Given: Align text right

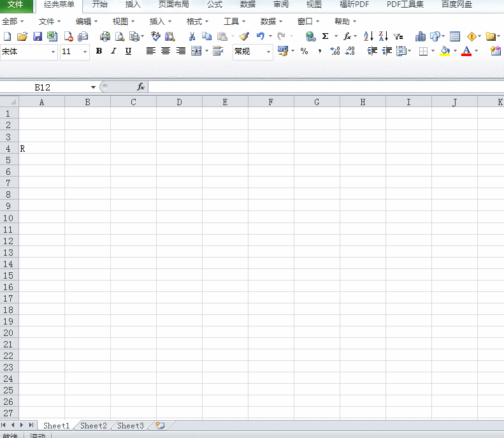Looking at the screenshot, I should point(181,51).
